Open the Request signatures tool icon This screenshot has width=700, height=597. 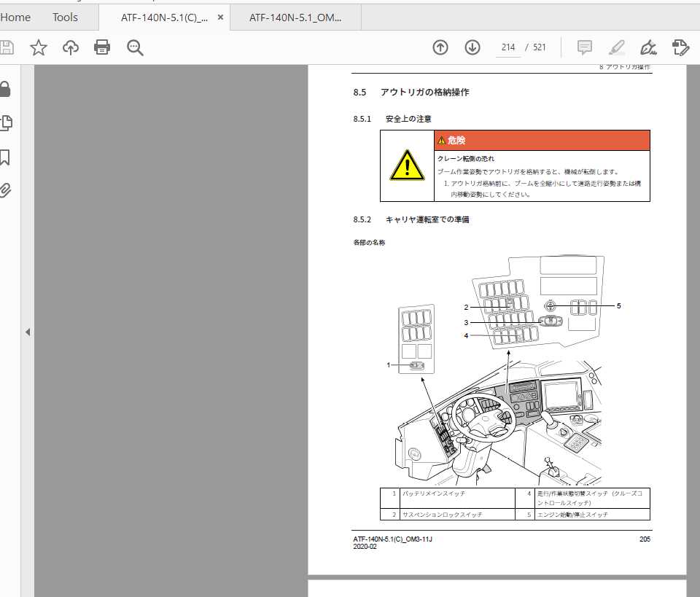tap(680, 47)
